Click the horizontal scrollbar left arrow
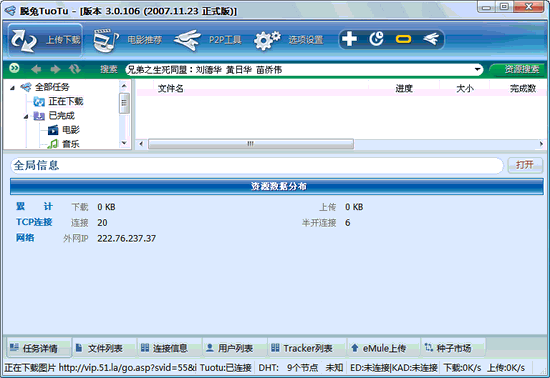550x378 pixels. 141,144
